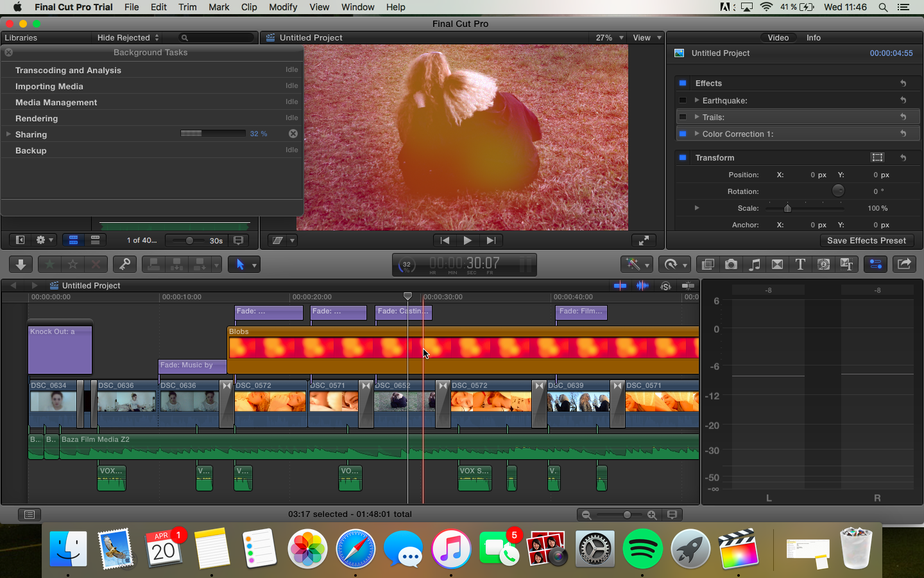Go to previous edit button
Viewport: 924px width, 578px height.
tap(445, 240)
